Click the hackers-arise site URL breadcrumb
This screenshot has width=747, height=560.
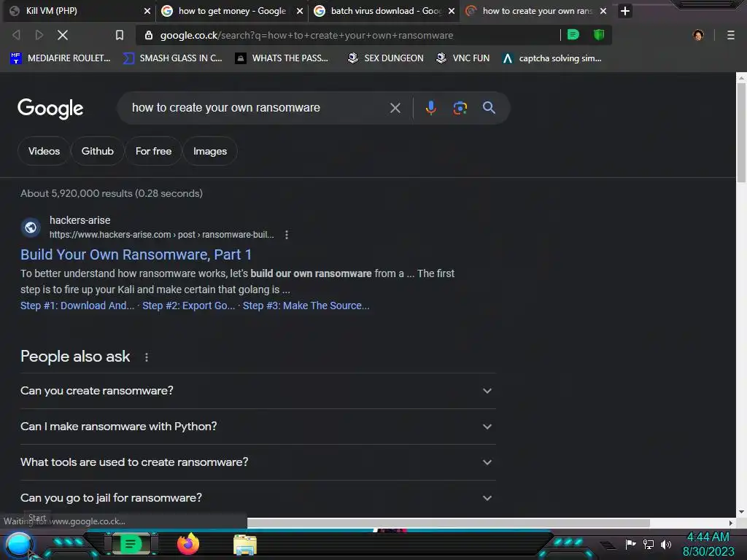coord(161,235)
